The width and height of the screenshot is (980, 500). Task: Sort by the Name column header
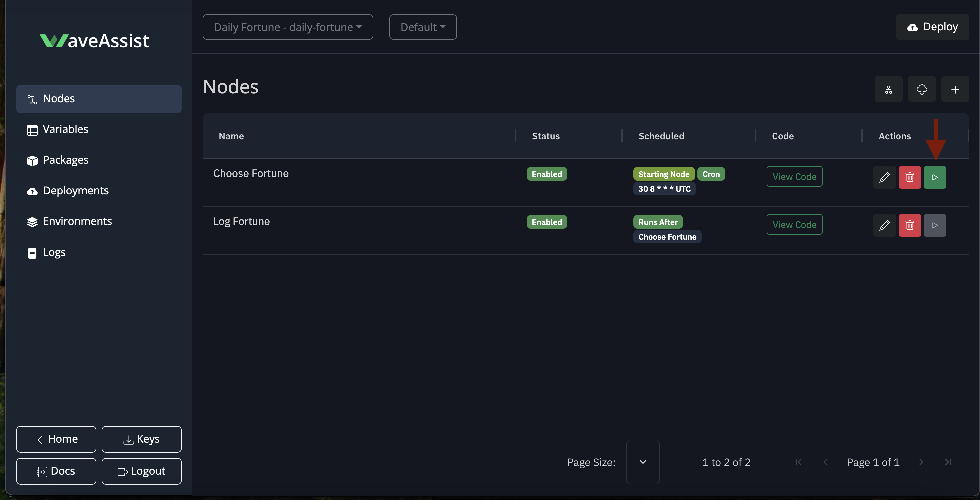pyautogui.click(x=231, y=136)
